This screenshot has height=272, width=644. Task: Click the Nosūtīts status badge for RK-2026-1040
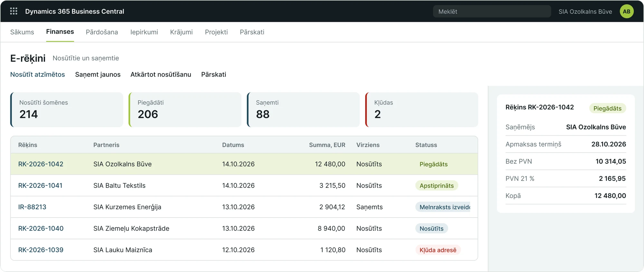[x=431, y=229]
